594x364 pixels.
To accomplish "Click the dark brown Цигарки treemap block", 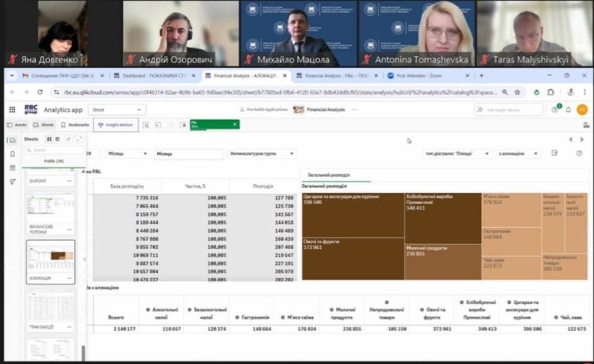I will tap(353, 215).
